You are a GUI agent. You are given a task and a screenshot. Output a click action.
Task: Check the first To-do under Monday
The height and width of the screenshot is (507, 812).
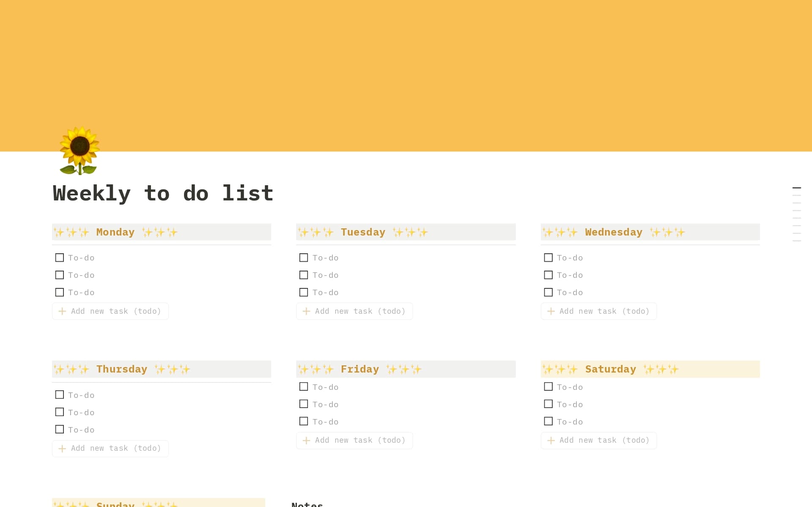click(59, 257)
